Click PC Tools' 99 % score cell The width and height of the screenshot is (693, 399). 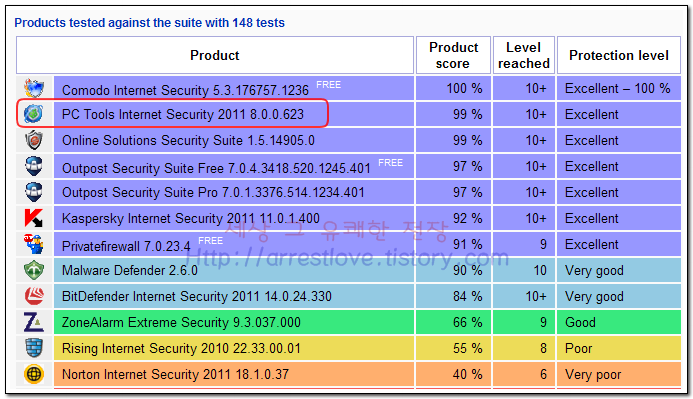[453, 114]
